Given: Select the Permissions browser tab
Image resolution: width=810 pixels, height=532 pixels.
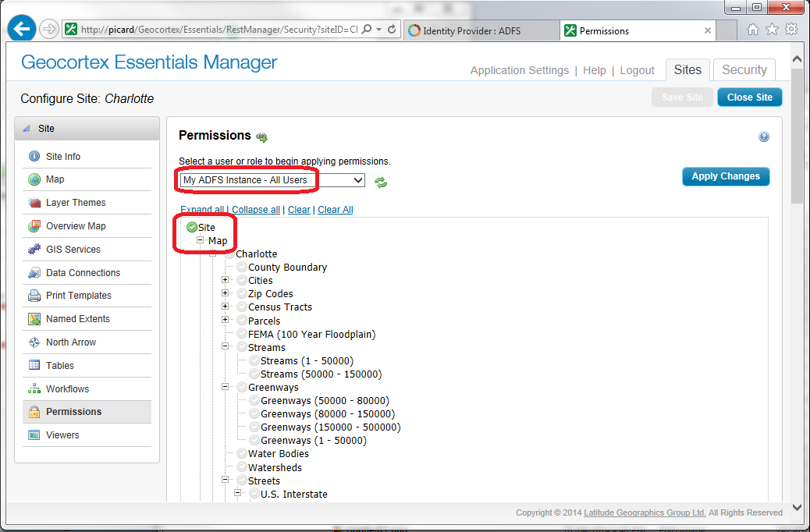Looking at the screenshot, I should point(638,30).
